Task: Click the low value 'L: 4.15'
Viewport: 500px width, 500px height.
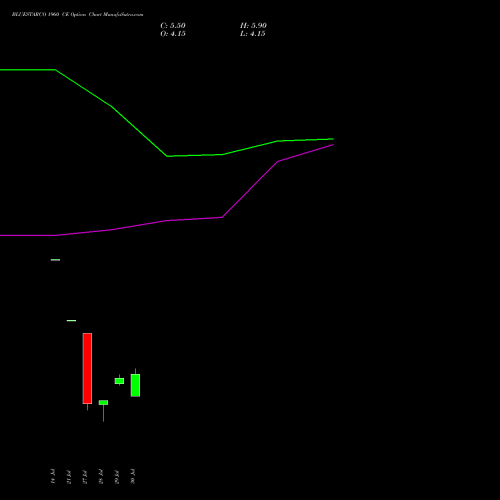Action: pyautogui.click(x=252, y=34)
